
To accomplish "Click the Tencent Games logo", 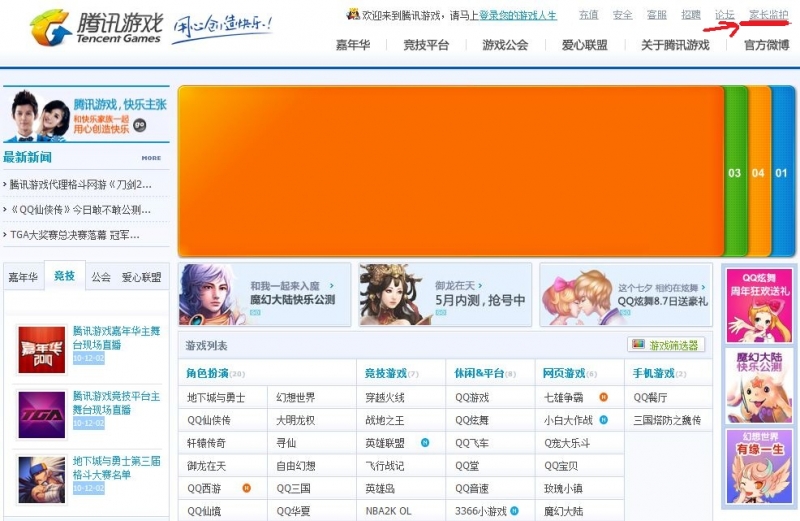I will click(x=97, y=26).
